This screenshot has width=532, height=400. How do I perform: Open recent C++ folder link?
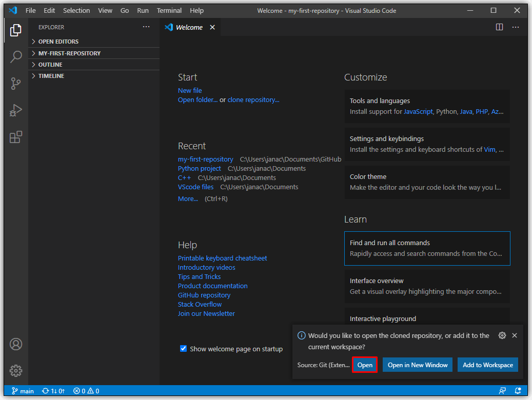pos(184,177)
